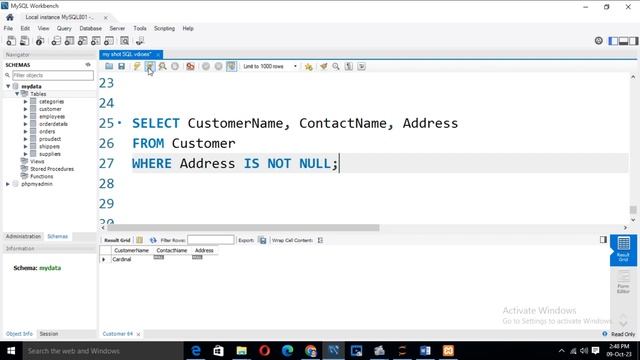Rollback the current transaction

(218, 66)
